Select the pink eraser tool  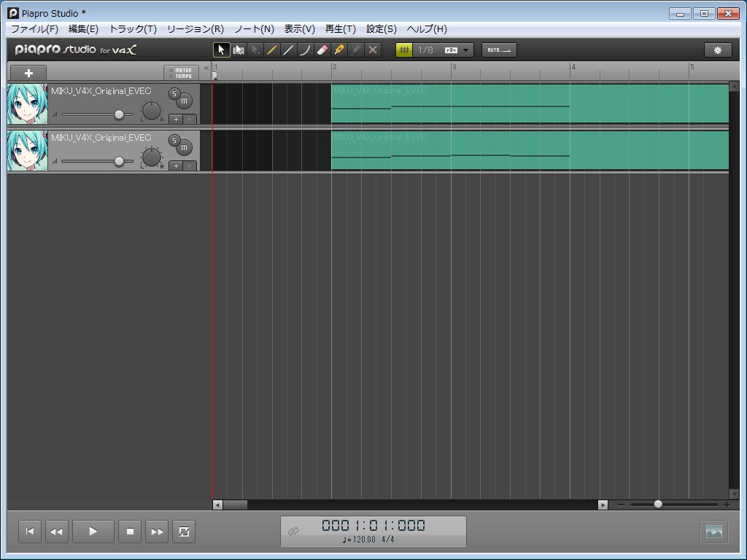(322, 50)
